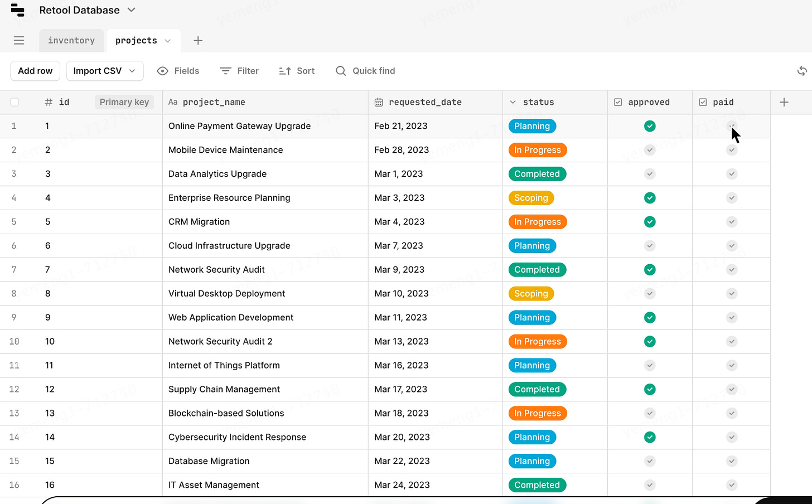Viewport: 812px width, 504px height.
Task: Toggle approved for Mobile Device Maintenance
Action: 650,150
